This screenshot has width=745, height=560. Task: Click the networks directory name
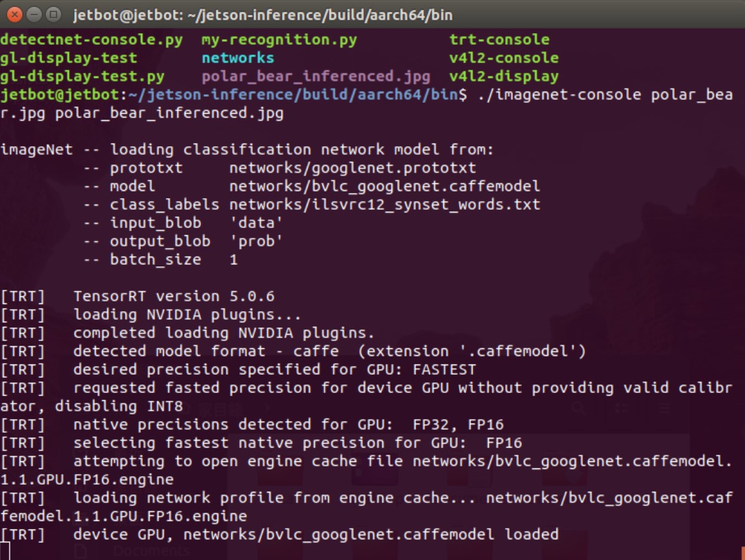(238, 58)
